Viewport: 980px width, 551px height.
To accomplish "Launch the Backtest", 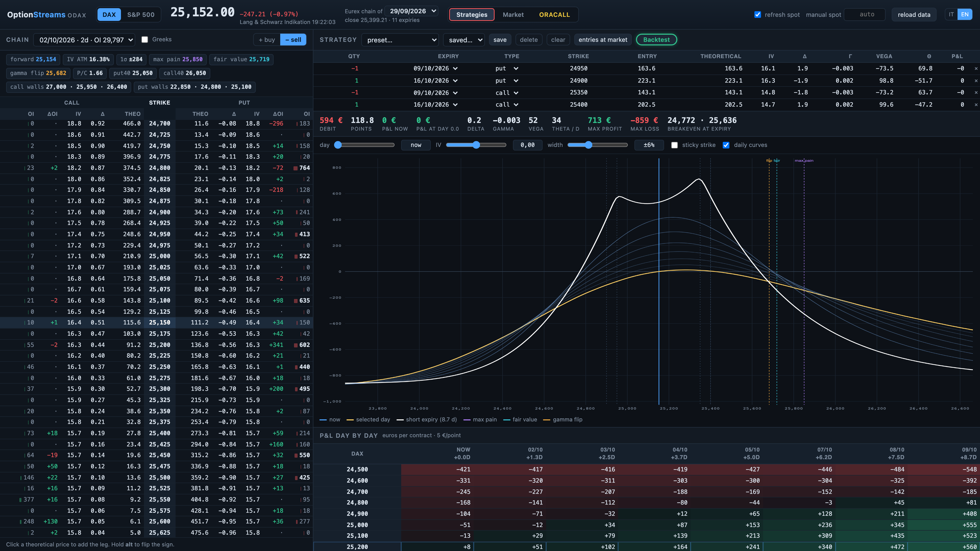I will 656,40.
